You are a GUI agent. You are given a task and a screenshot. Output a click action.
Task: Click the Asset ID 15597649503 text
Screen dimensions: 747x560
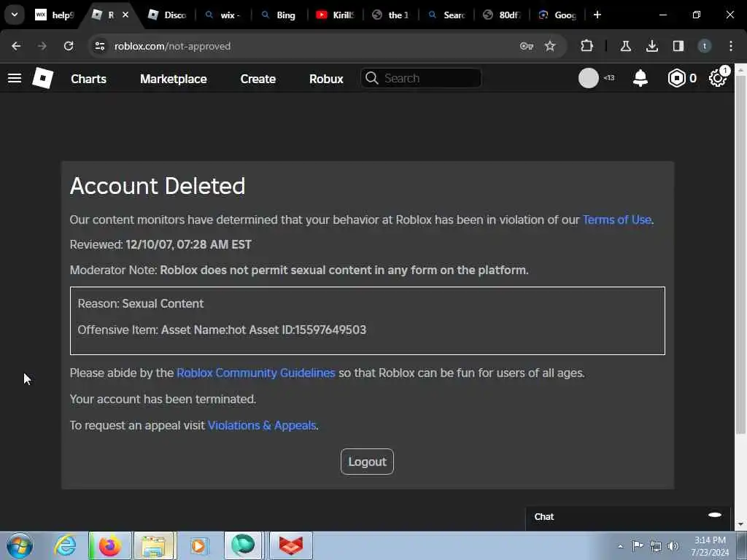pyautogui.click(x=308, y=330)
